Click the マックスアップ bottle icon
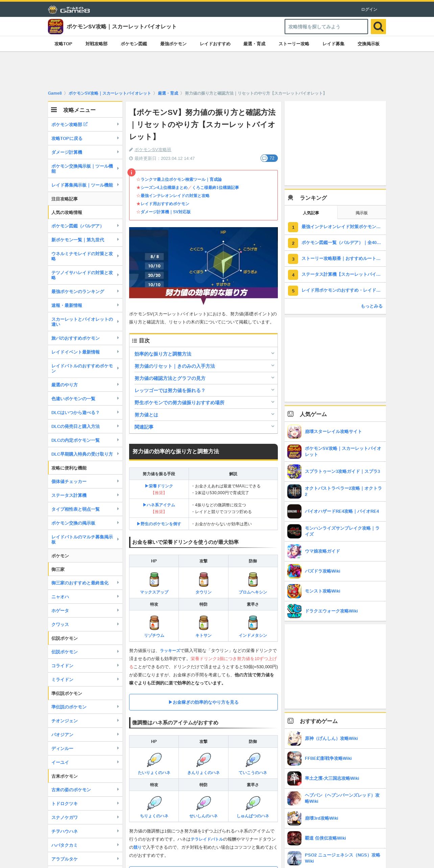Screen dimensions: 434x868 coord(154,580)
